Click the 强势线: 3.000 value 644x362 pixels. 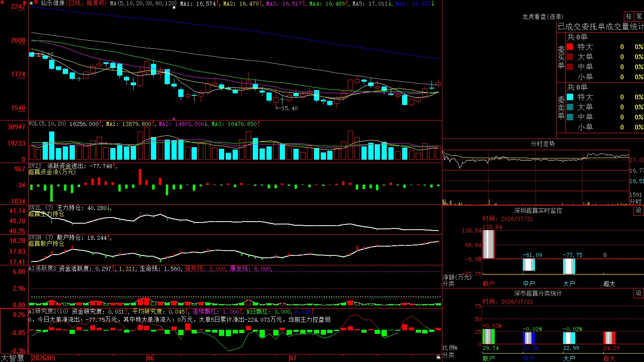206,269
